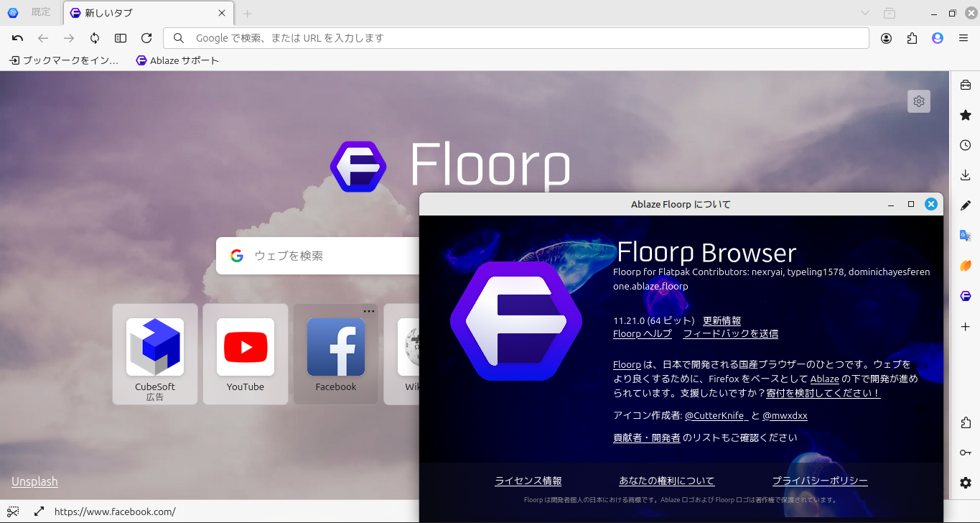Click the sync circular arrows icon

(95, 38)
